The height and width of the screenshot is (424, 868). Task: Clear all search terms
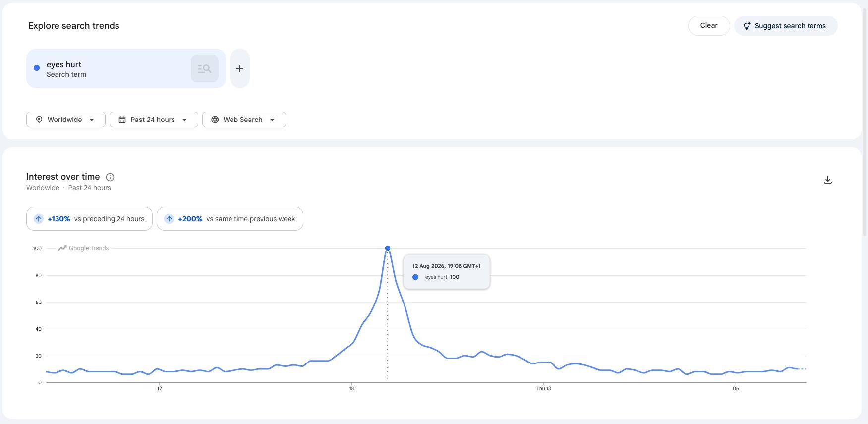click(x=709, y=26)
